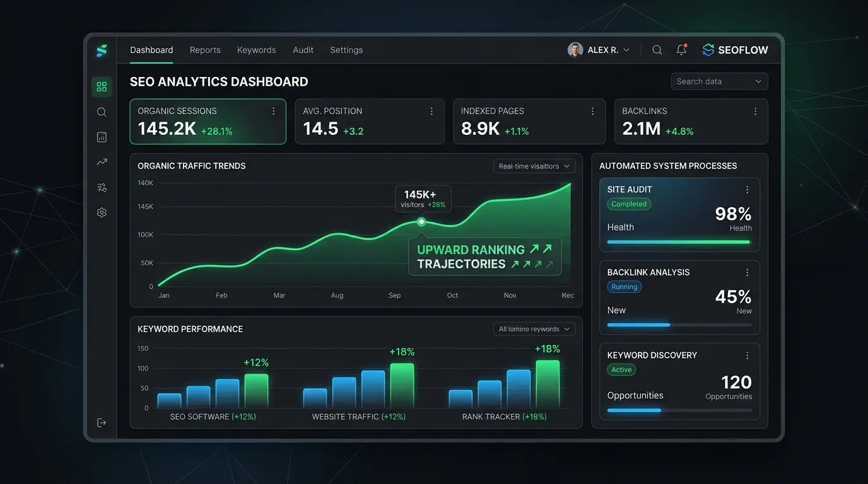Click the green RANK TRACKER bar
The width and height of the screenshot is (868, 484).
[x=548, y=384]
